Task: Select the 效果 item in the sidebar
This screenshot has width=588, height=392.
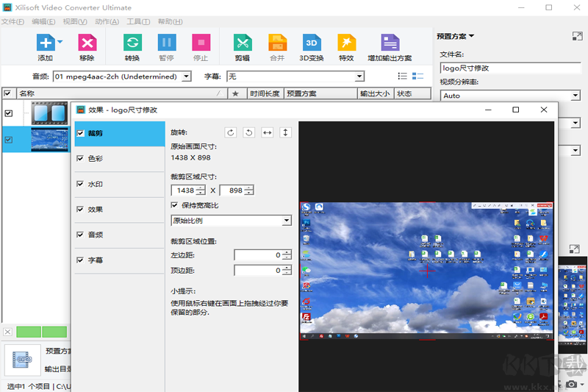Action: pos(96,210)
